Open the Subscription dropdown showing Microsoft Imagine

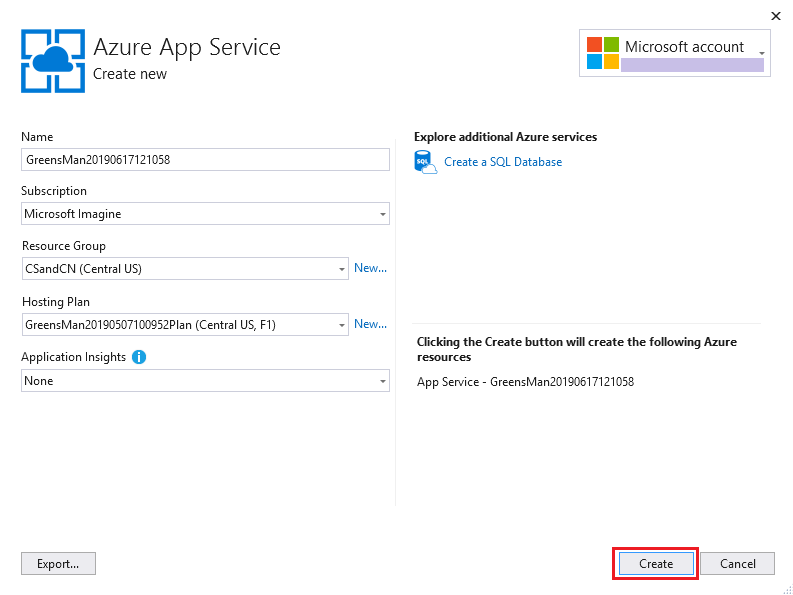coord(205,214)
